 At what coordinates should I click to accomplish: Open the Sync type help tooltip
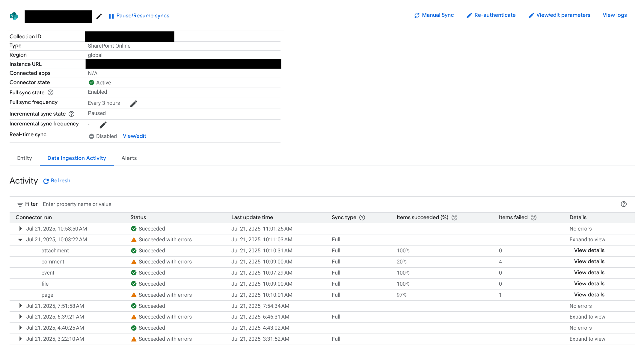362,218
